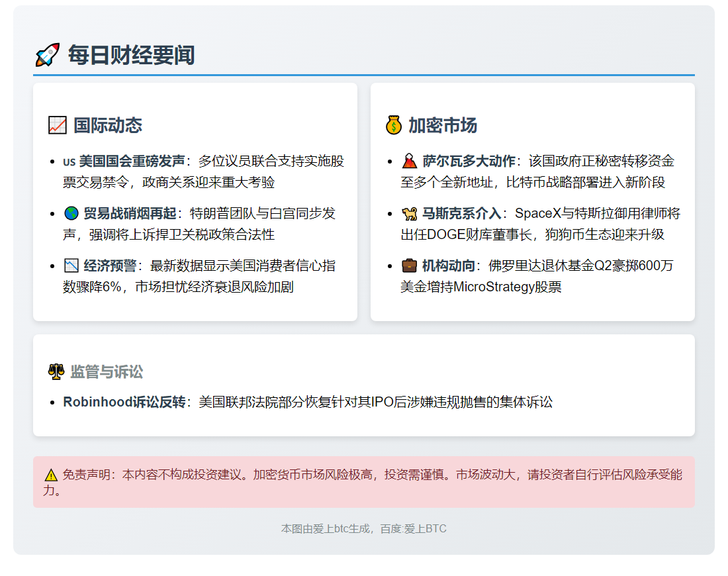The image size is (728, 576).
Task: Click the El Salvador flag icon beside 萨尔瓦多大动作
Action: coord(409,160)
